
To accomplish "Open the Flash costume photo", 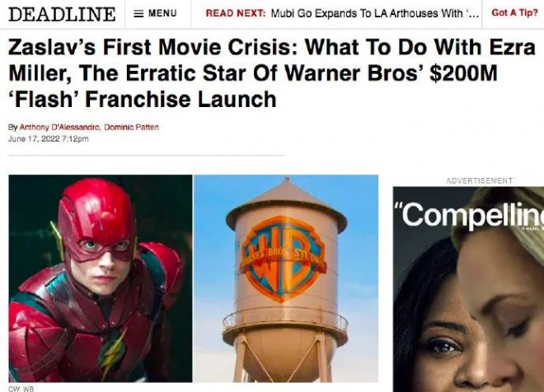I will point(101,278).
